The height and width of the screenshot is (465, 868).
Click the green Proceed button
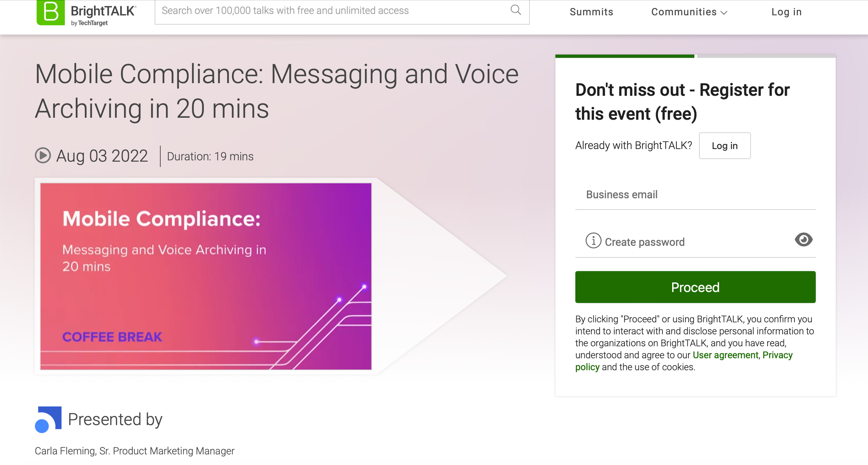pyautogui.click(x=695, y=287)
